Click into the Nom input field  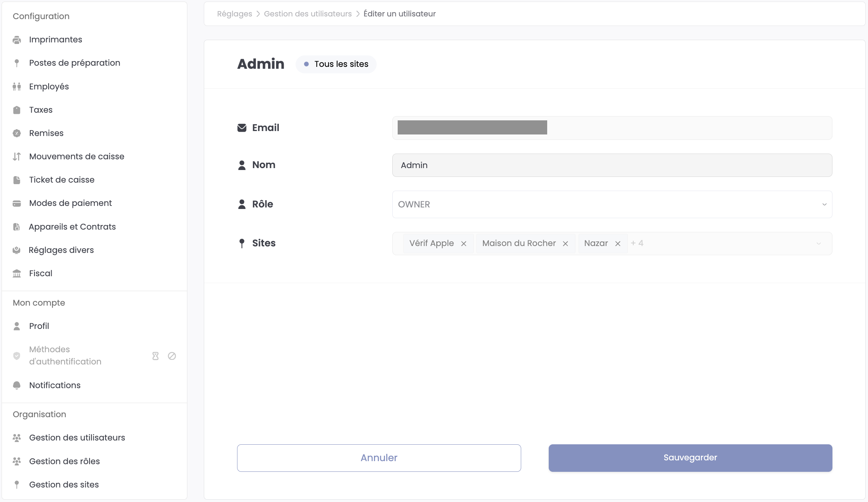point(612,165)
